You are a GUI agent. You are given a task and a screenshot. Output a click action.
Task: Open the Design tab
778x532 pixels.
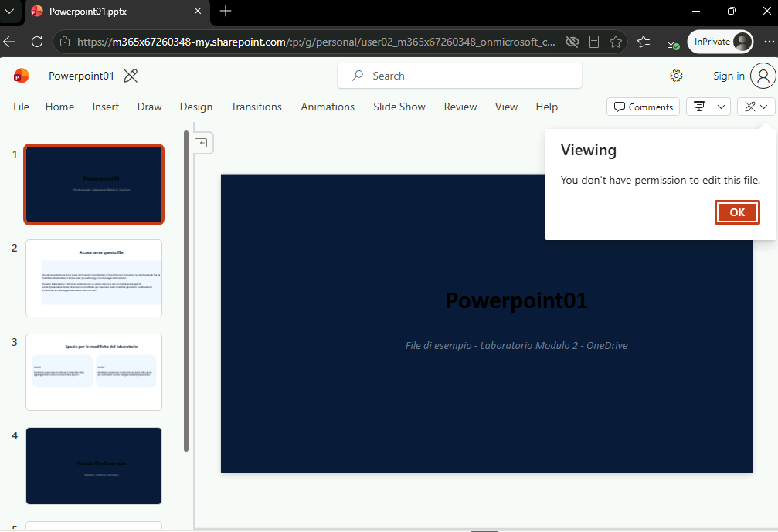coord(196,107)
